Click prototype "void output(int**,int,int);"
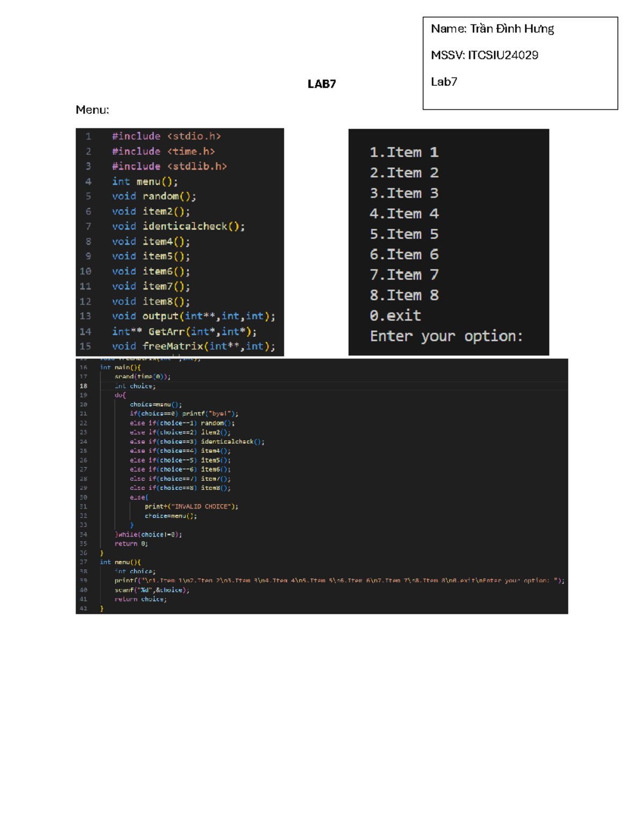Screen dimensions: 644x834 click(194, 316)
